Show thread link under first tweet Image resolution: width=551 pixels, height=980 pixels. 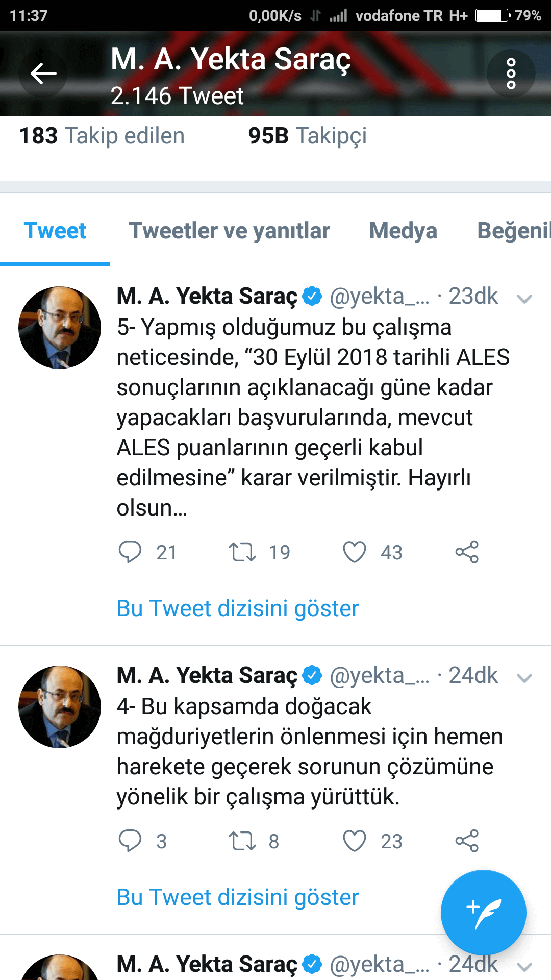pyautogui.click(x=238, y=608)
